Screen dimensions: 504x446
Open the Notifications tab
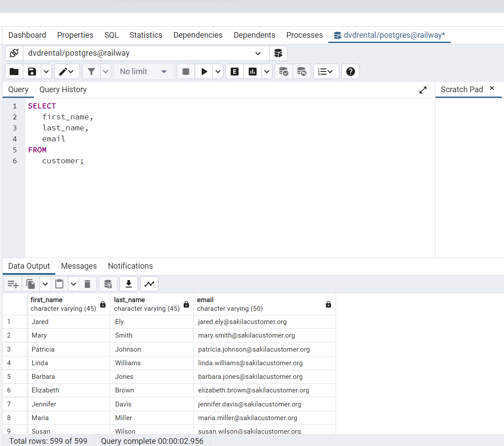[131, 266]
